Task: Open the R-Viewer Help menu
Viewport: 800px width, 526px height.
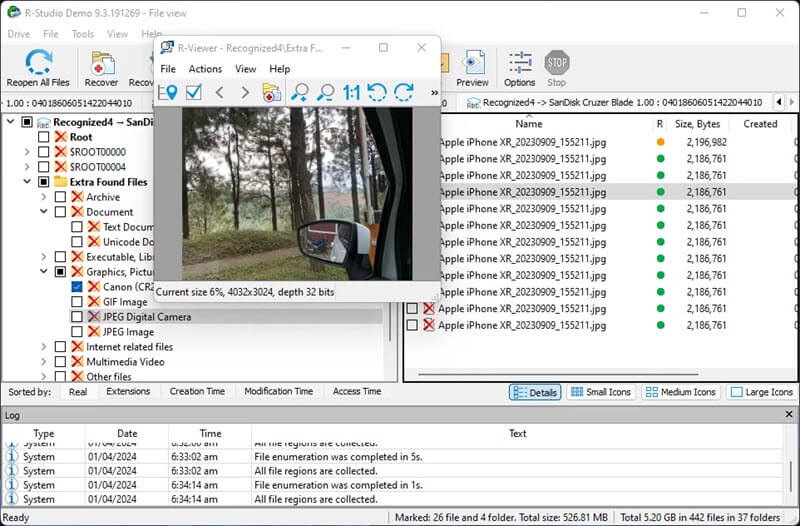Action: (280, 69)
